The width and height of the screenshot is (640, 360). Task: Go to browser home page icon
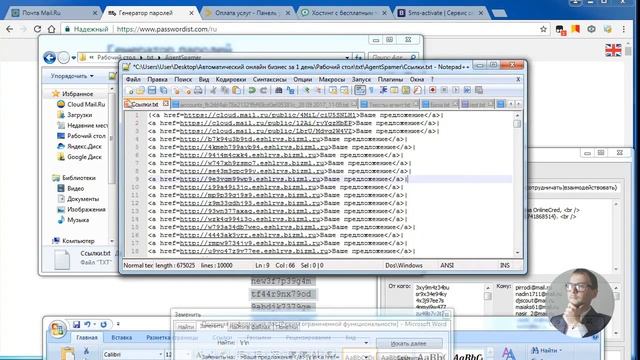coord(51,29)
